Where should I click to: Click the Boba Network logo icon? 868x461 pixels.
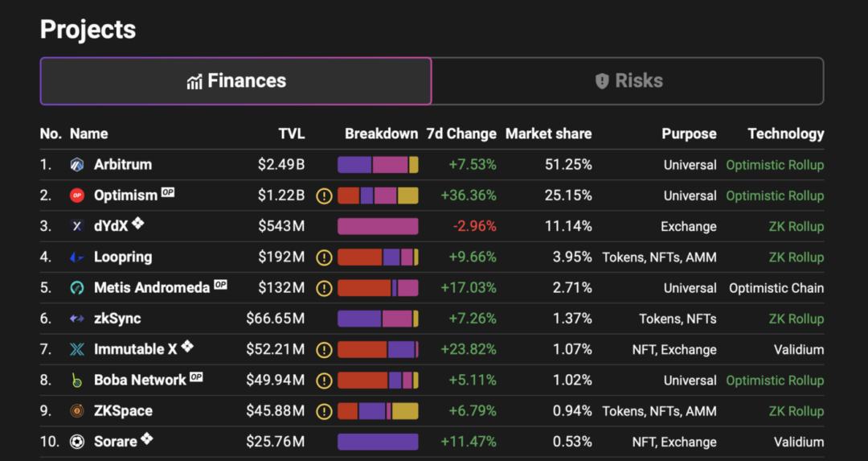[x=77, y=380]
